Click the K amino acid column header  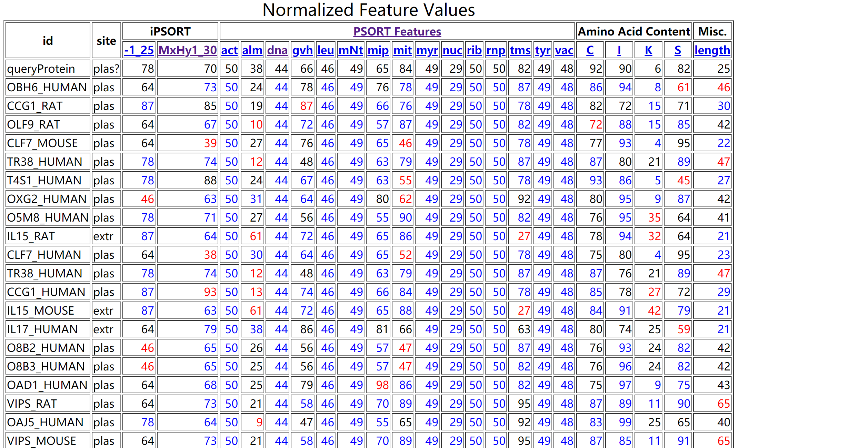click(648, 50)
